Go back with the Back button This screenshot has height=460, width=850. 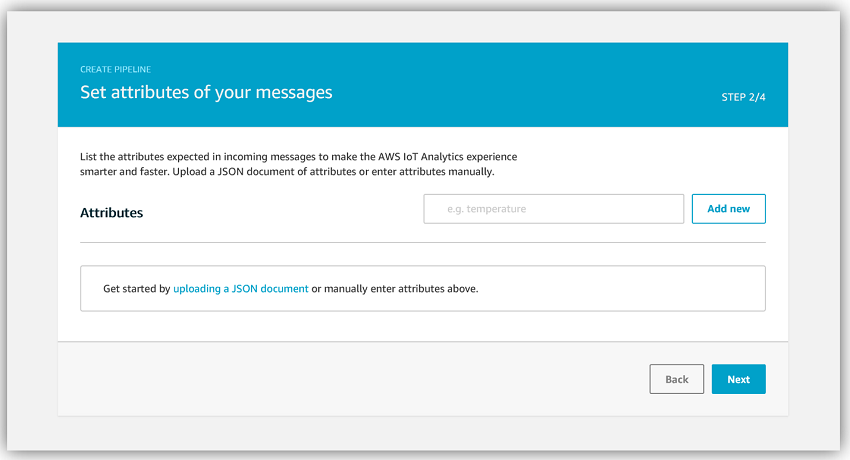click(677, 379)
